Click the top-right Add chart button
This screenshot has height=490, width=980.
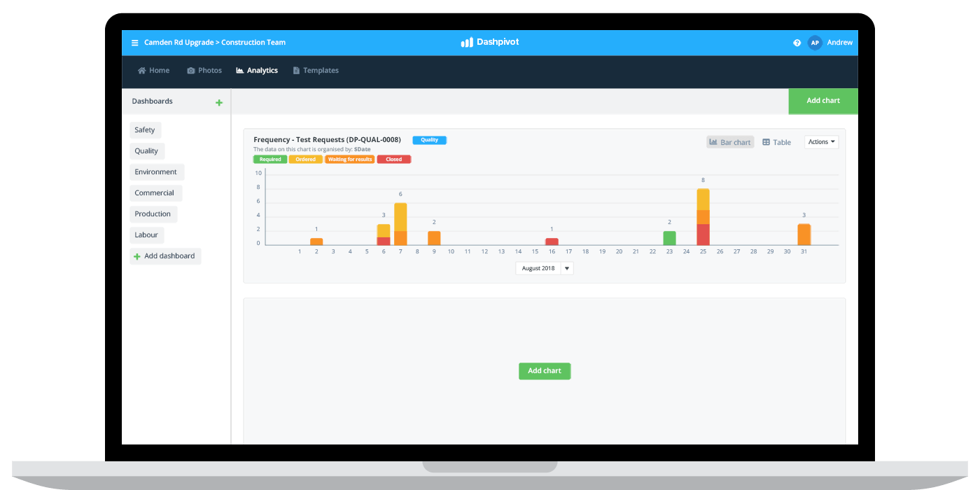tap(823, 101)
